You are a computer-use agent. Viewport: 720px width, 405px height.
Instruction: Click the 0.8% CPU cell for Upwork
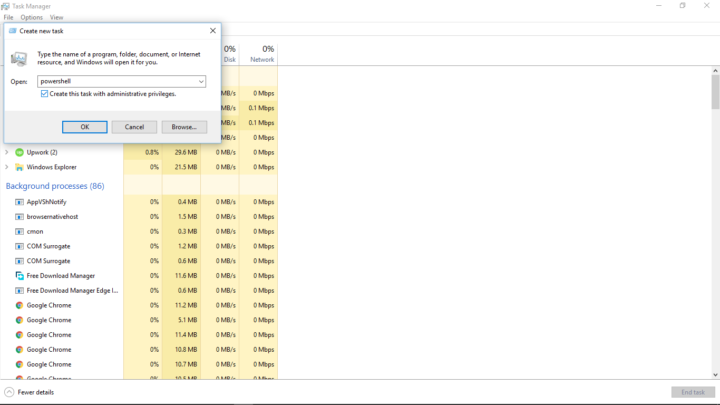tap(143, 152)
